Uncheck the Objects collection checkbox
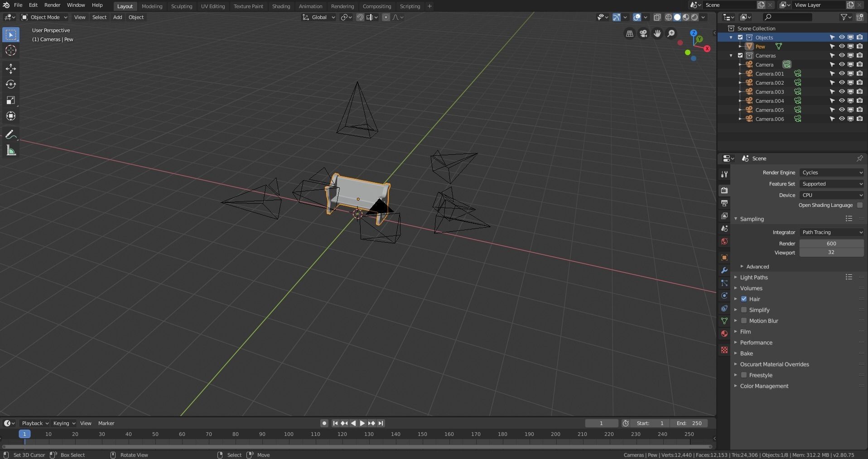 click(741, 38)
